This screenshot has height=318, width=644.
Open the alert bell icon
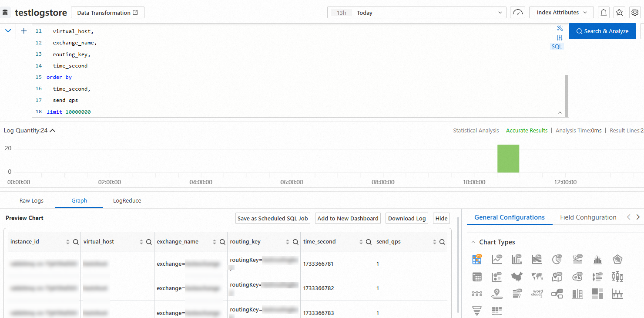(604, 13)
